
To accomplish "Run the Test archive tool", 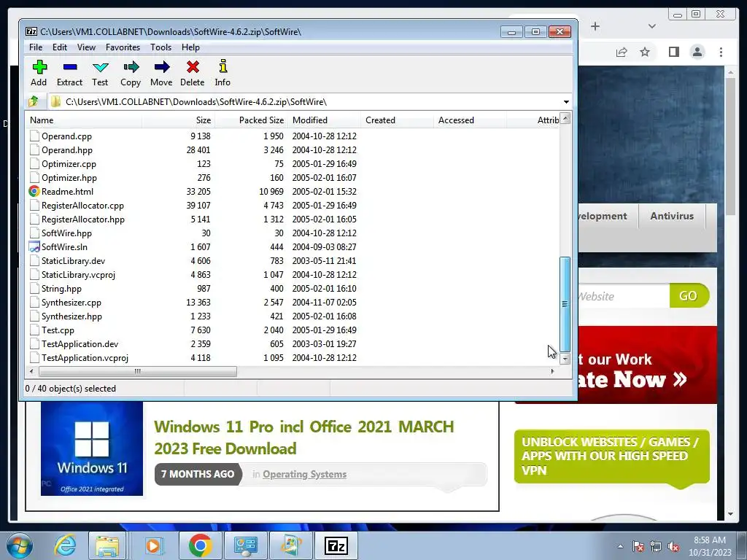I will (x=100, y=67).
